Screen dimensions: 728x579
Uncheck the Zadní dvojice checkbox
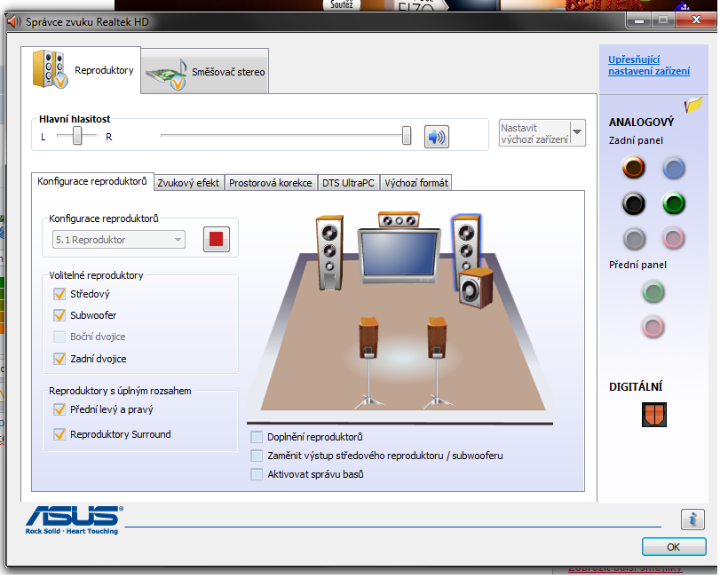click(x=59, y=359)
